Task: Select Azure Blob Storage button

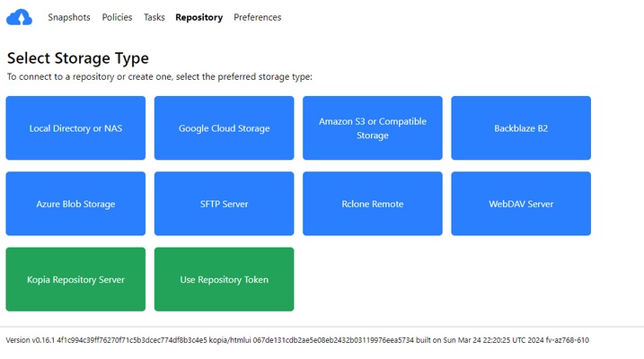Action: [75, 204]
